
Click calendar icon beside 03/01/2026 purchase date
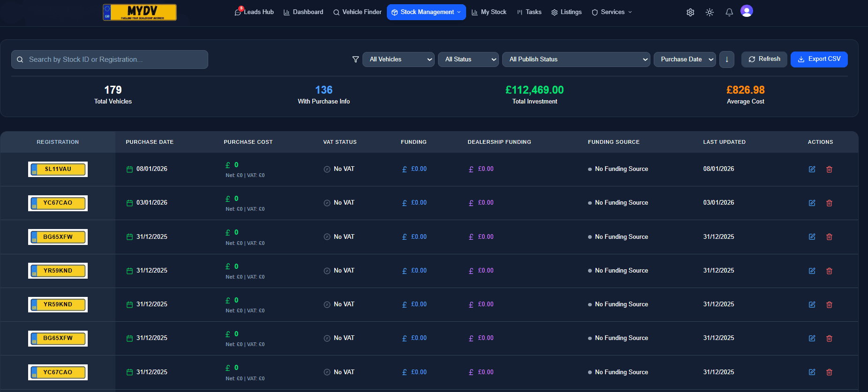[x=129, y=203]
